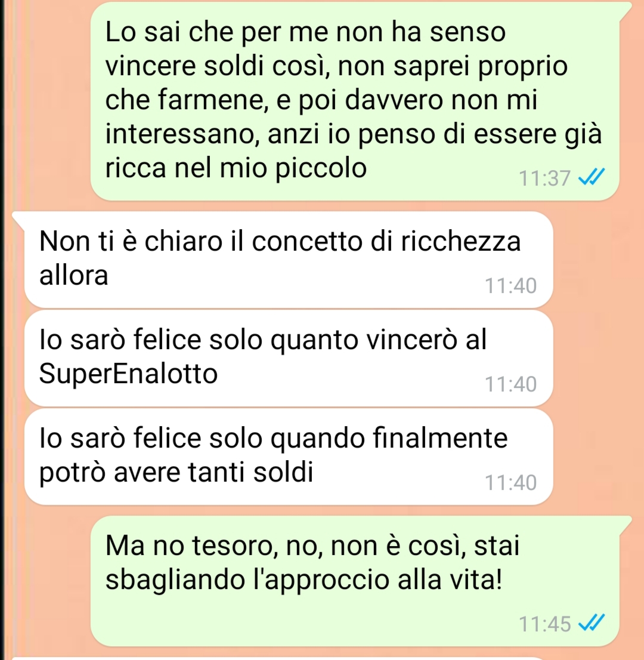Viewport: 644px width, 660px height.
Task: Select the "Ma no tesoro" message bubble
Action: pos(355,581)
